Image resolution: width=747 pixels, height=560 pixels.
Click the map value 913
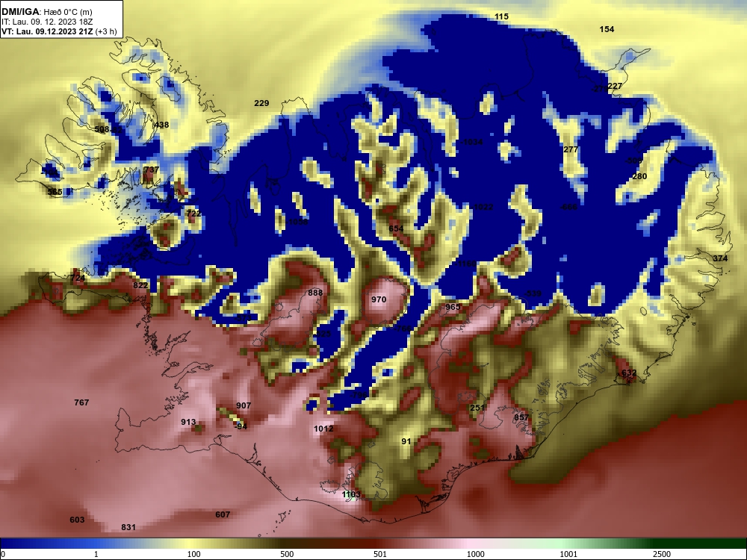(x=188, y=423)
